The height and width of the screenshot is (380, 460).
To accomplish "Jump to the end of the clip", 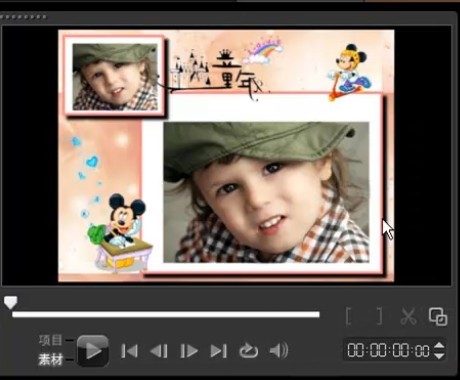I will click(x=219, y=351).
